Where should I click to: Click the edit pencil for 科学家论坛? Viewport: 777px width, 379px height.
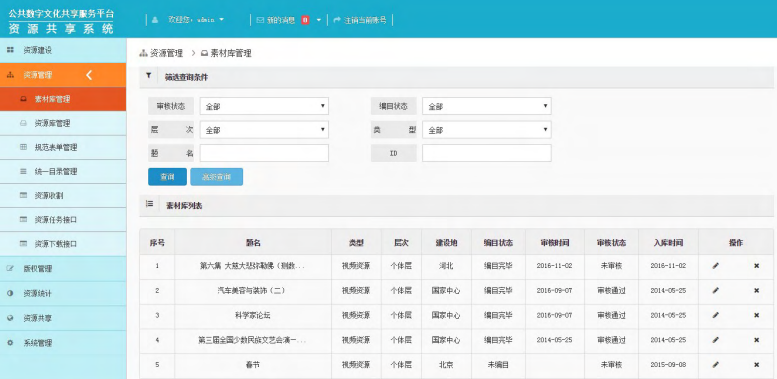point(715,315)
